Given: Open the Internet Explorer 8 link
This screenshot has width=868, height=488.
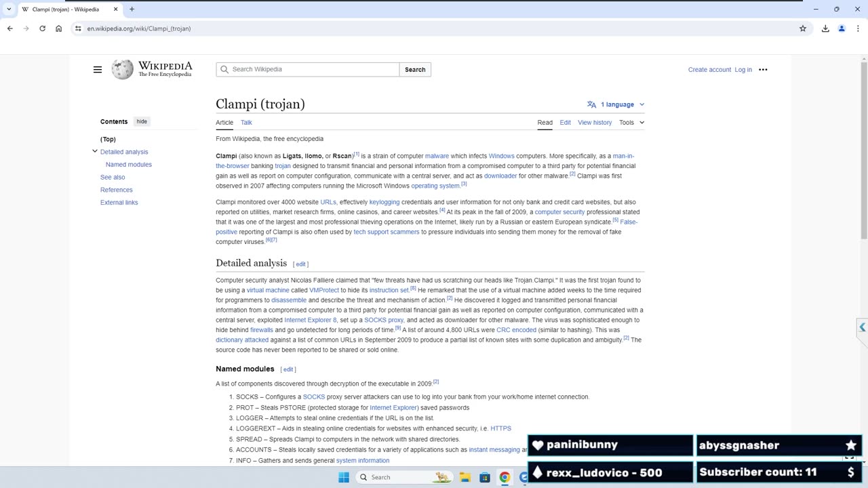Looking at the screenshot, I should [311, 320].
